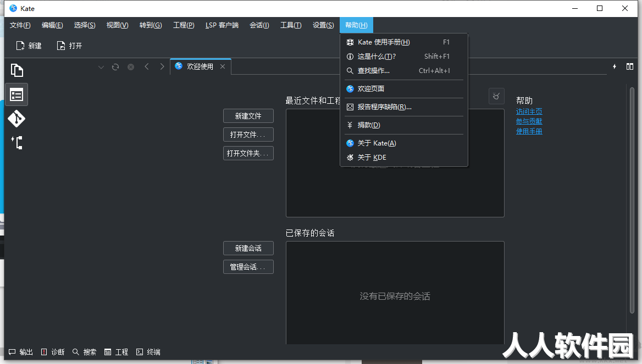Viewport: 642px width, 364px height.
Task: Select 关于 Kate menu entry
Action: pos(403,143)
